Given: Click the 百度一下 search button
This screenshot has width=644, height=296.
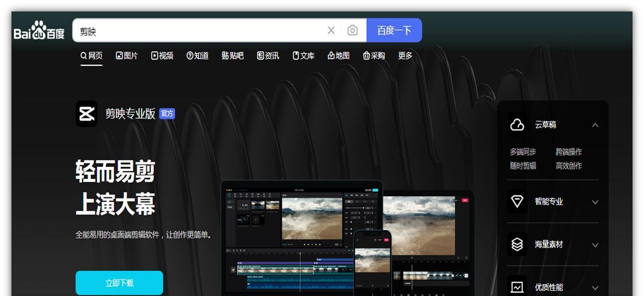Looking at the screenshot, I should click(394, 30).
